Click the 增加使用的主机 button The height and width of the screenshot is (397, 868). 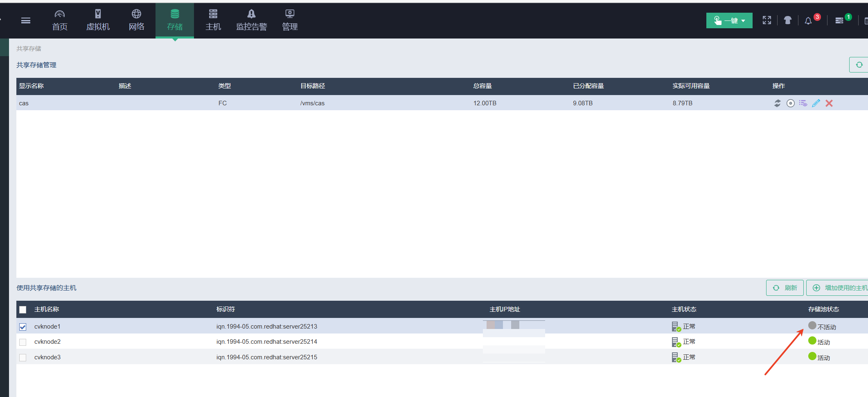[839, 288]
